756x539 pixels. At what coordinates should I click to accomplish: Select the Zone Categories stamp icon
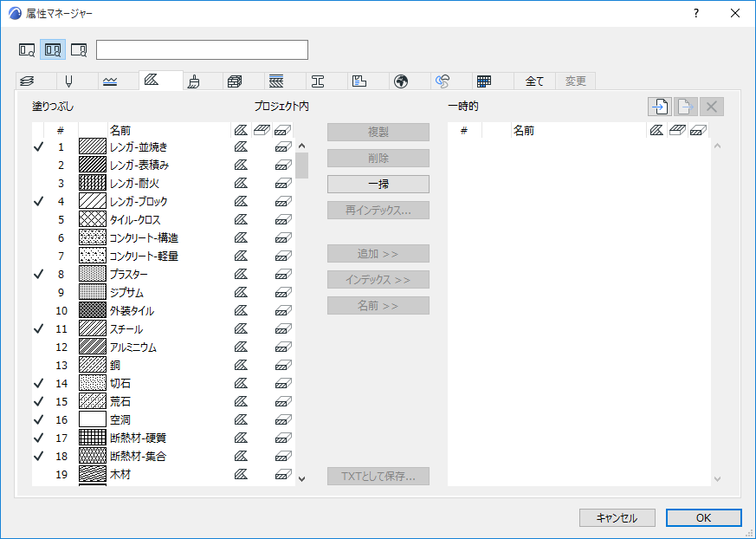(359, 81)
